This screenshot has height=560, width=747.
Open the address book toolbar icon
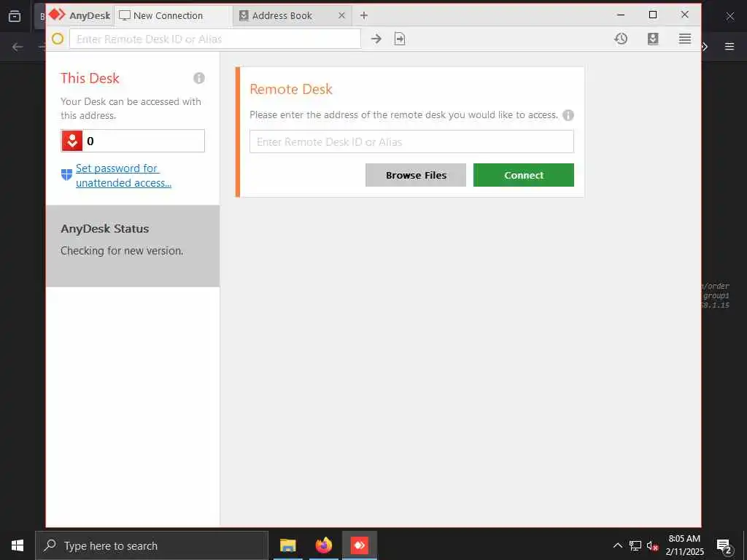(653, 39)
